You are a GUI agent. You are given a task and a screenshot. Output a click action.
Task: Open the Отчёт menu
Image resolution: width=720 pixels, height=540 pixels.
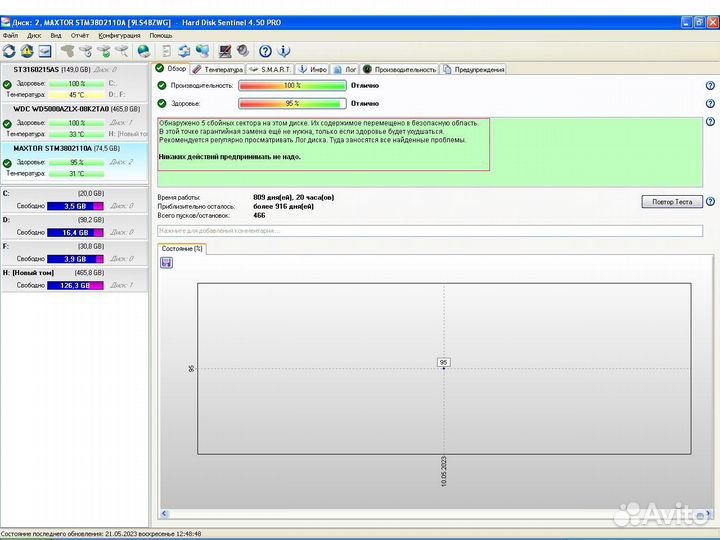(80, 35)
